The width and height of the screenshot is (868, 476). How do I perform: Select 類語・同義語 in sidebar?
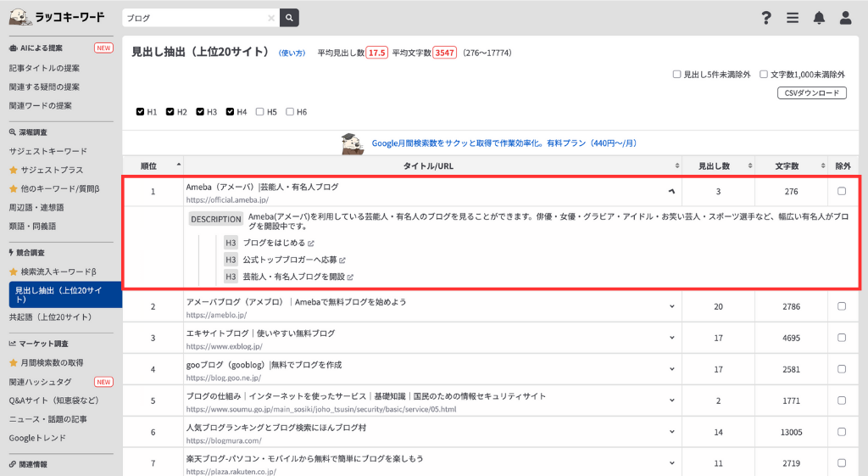pos(33,227)
